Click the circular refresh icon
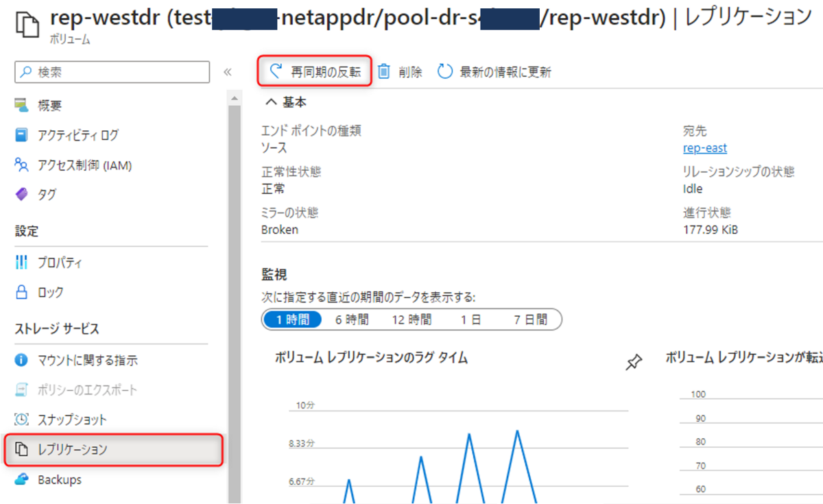 click(x=445, y=71)
